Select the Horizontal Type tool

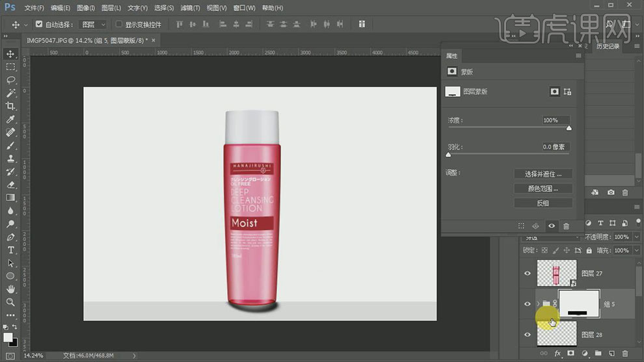point(11,250)
